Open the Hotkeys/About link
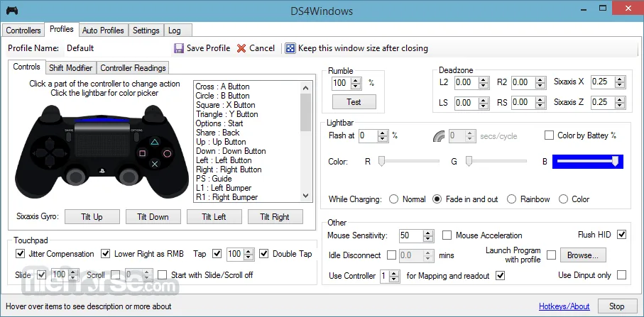This screenshot has height=317, width=644. point(564,306)
